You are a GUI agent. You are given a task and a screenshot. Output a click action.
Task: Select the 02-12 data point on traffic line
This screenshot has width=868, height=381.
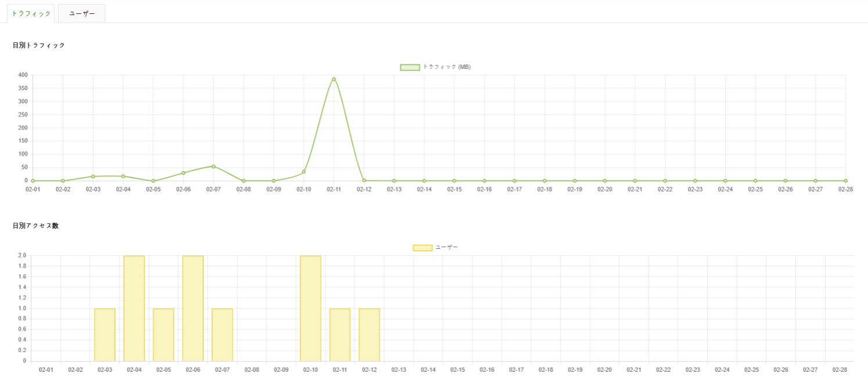tap(364, 180)
